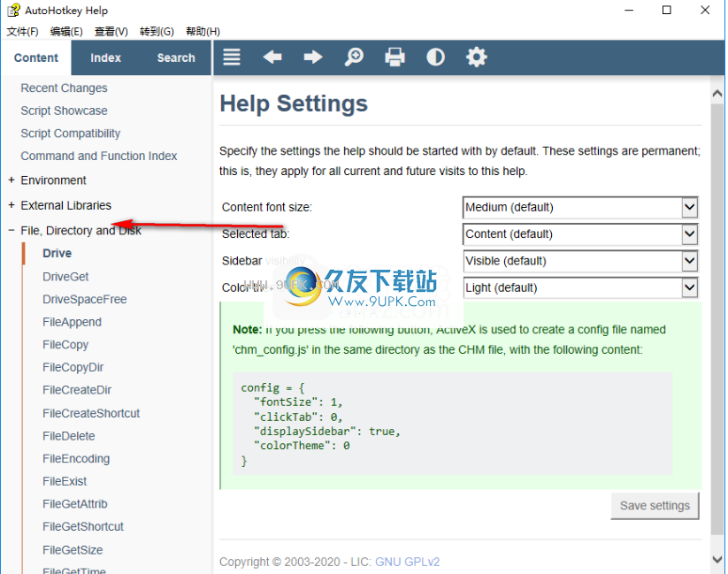The height and width of the screenshot is (574, 728).
Task: Select the FileGetSize topic
Action: (73, 550)
